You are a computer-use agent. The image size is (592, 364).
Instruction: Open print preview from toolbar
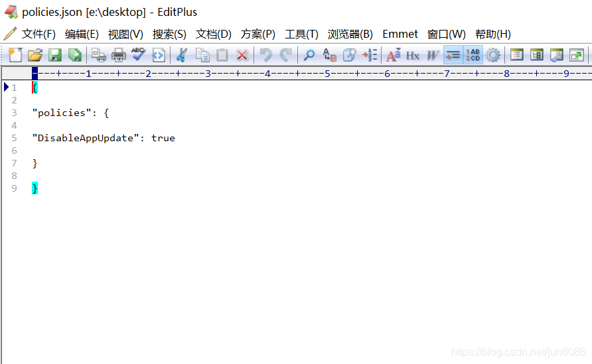click(98, 55)
